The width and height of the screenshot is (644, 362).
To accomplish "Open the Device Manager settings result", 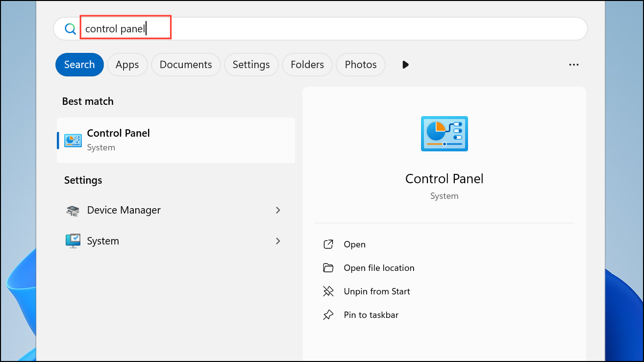I will [176, 210].
